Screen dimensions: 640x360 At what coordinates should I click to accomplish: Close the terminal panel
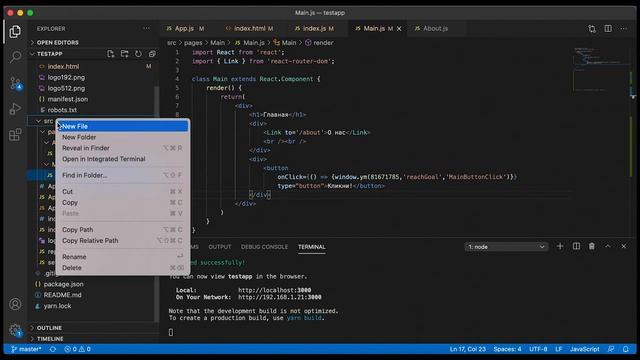[x=624, y=247]
